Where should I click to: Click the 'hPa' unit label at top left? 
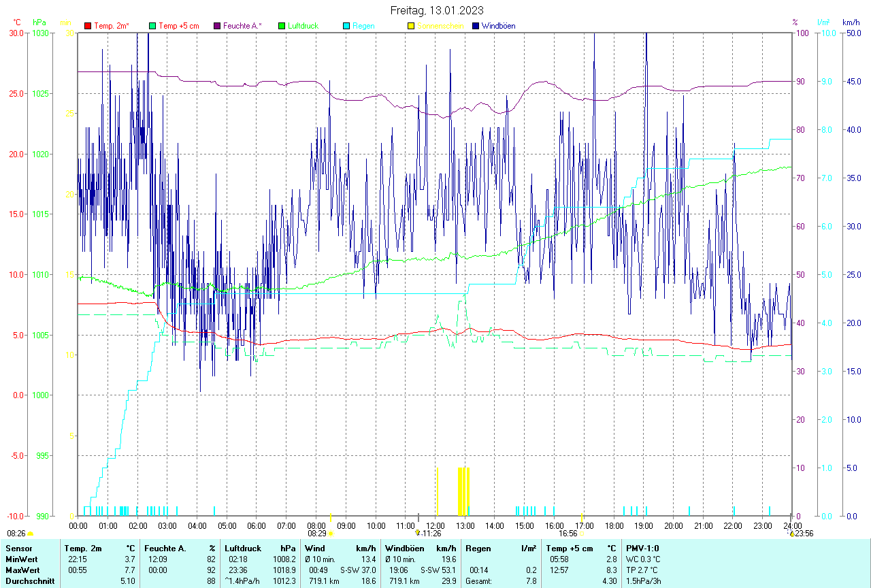coord(40,22)
